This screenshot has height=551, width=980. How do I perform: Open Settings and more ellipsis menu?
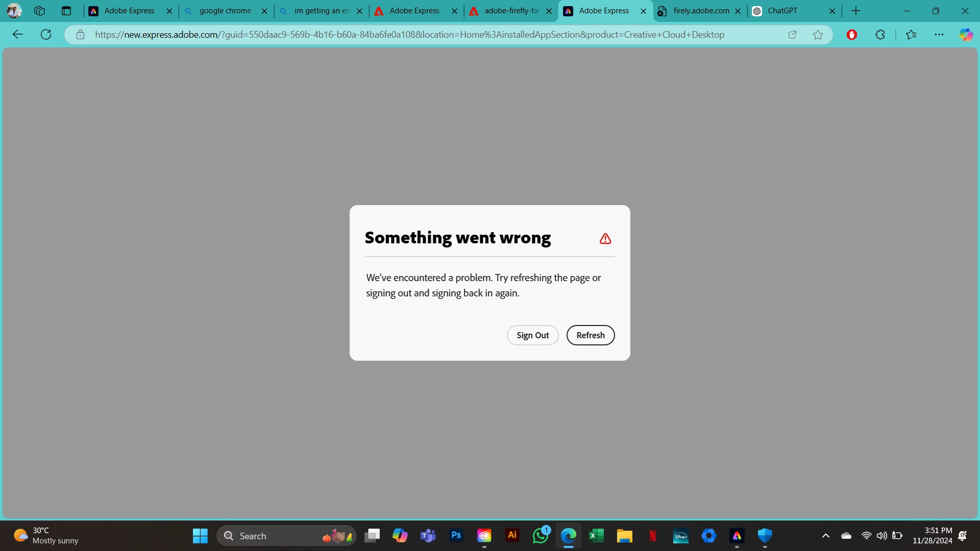point(939,35)
